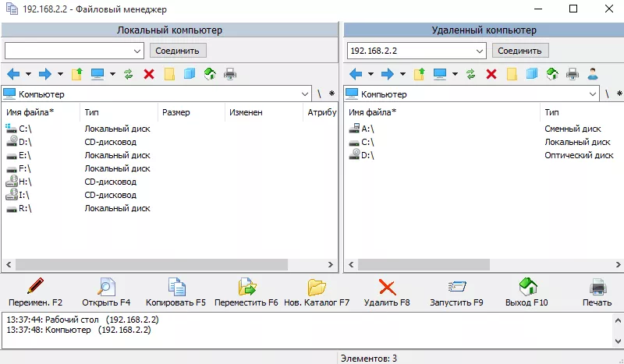Click local asterisk filter button
This screenshot has height=364, width=624.
tap(332, 94)
